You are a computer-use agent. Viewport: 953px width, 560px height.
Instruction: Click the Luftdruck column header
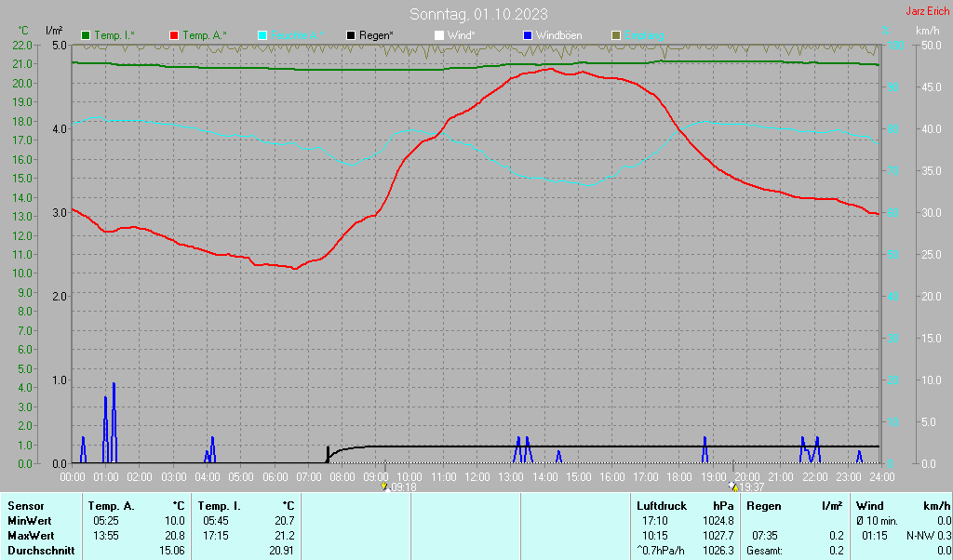click(662, 505)
